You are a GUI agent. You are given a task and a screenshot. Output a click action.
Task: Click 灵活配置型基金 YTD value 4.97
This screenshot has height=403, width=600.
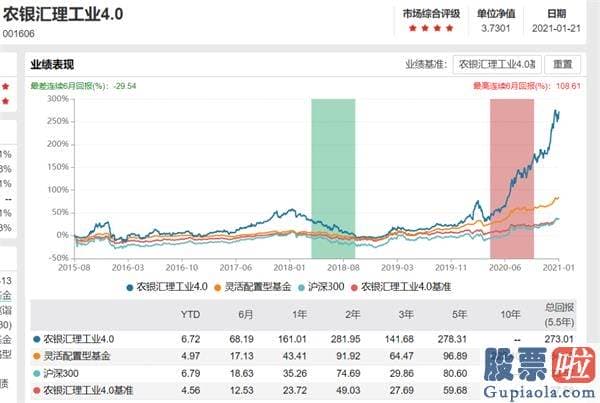tap(191, 356)
